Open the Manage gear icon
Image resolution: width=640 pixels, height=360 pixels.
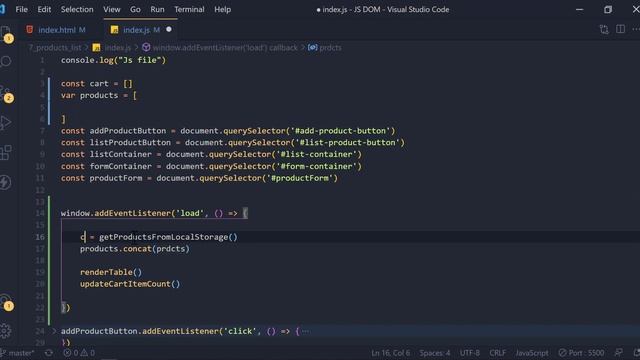click(x=6, y=331)
